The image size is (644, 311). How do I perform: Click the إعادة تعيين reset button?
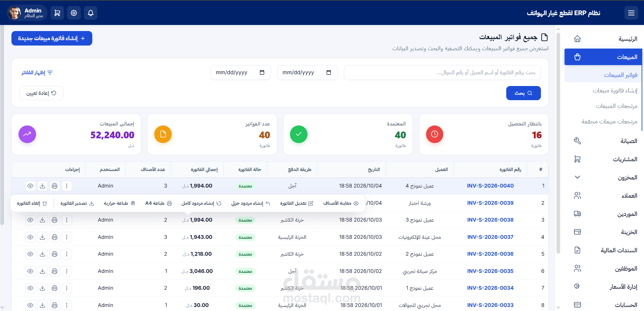(41, 93)
